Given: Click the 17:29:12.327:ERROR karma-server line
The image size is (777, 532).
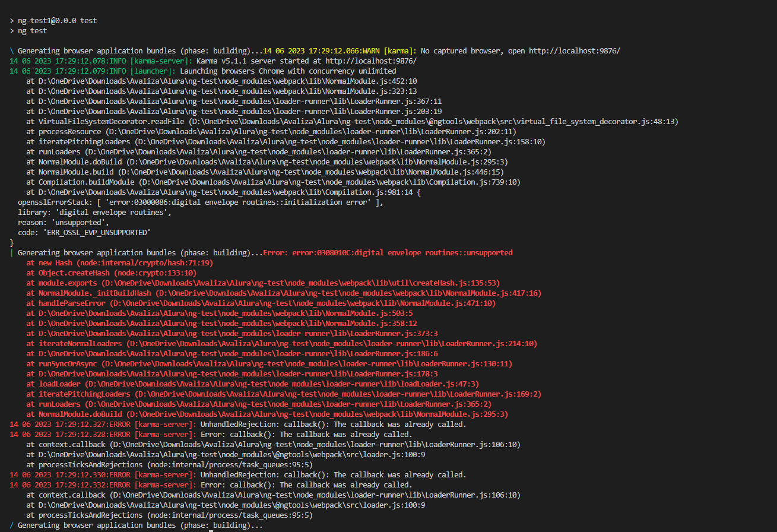Looking at the screenshot, I should pos(238,425).
